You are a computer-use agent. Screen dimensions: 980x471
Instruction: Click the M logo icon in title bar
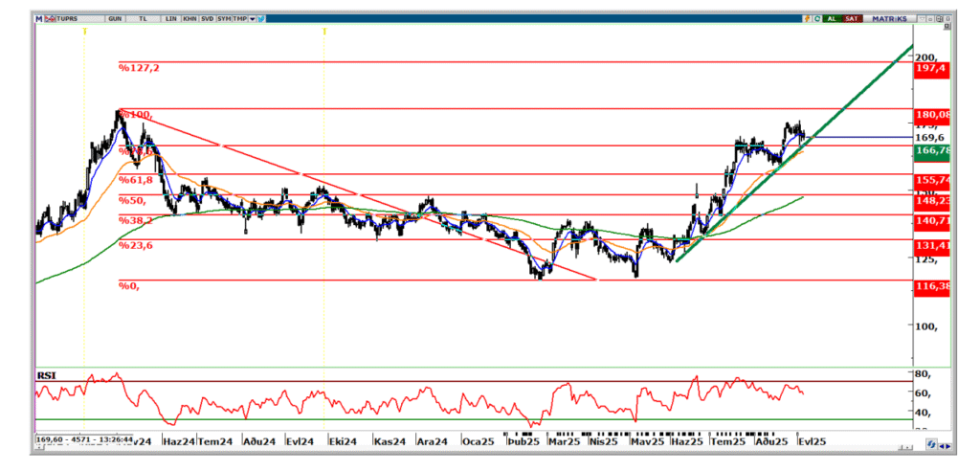click(39, 18)
